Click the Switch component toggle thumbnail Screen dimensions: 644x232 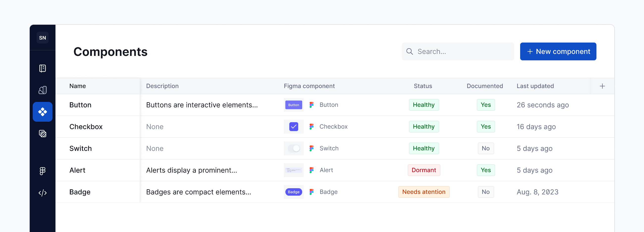[294, 148]
